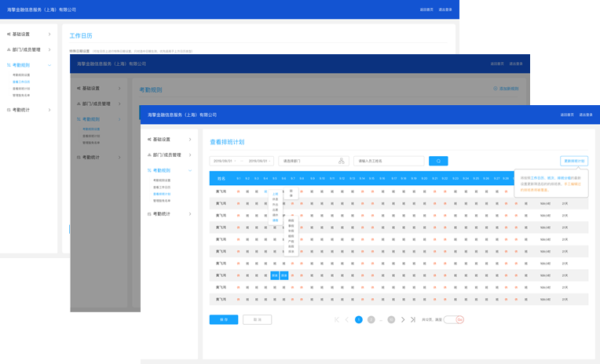Click the 基础设置 icon in front window sidebar

(149, 140)
